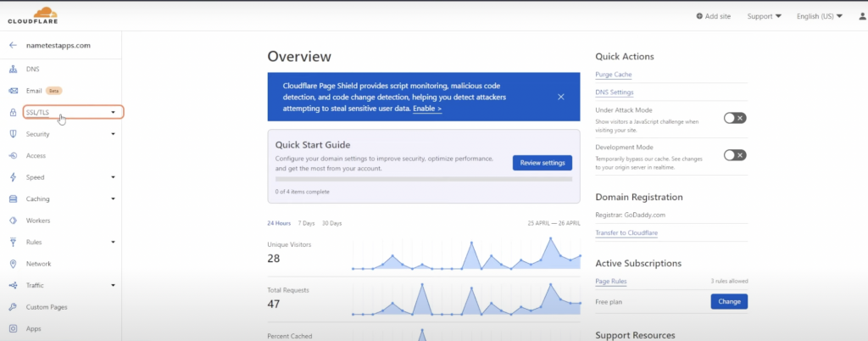Click the Quick Start progress bar

tap(424, 179)
